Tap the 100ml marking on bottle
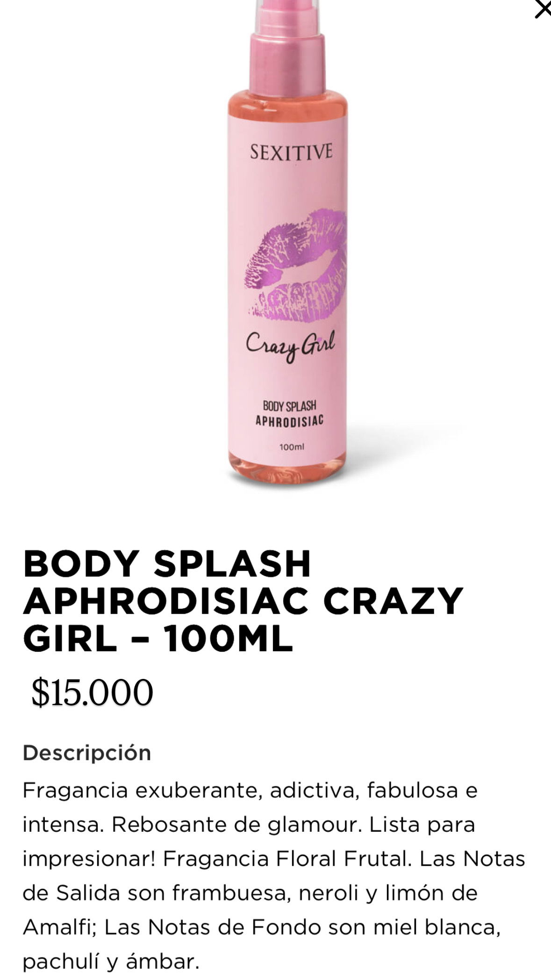 click(291, 447)
